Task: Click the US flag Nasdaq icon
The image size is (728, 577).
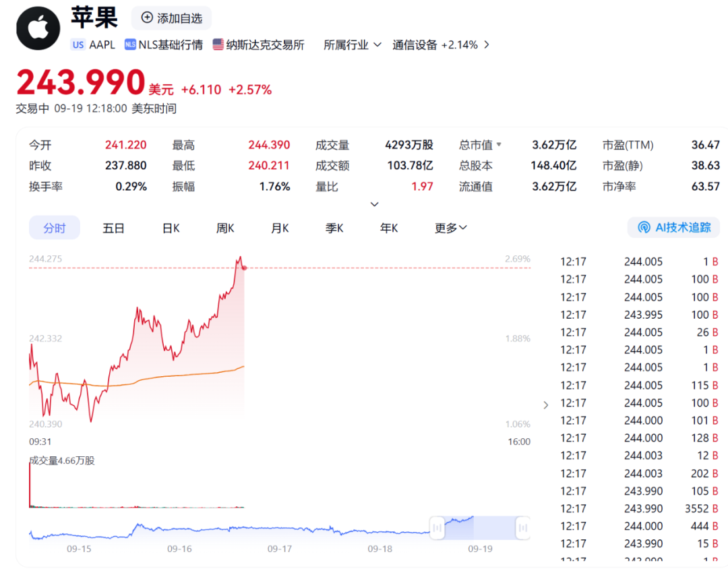Action: coord(218,45)
